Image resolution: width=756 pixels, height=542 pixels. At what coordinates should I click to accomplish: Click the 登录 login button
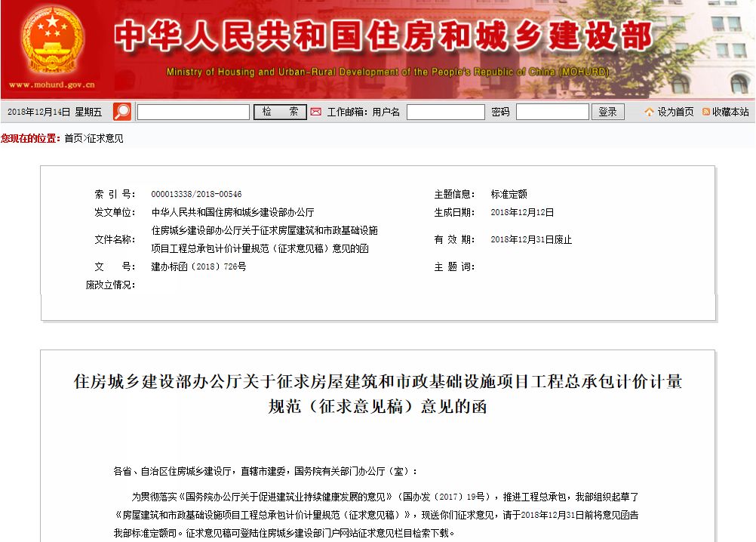(607, 112)
